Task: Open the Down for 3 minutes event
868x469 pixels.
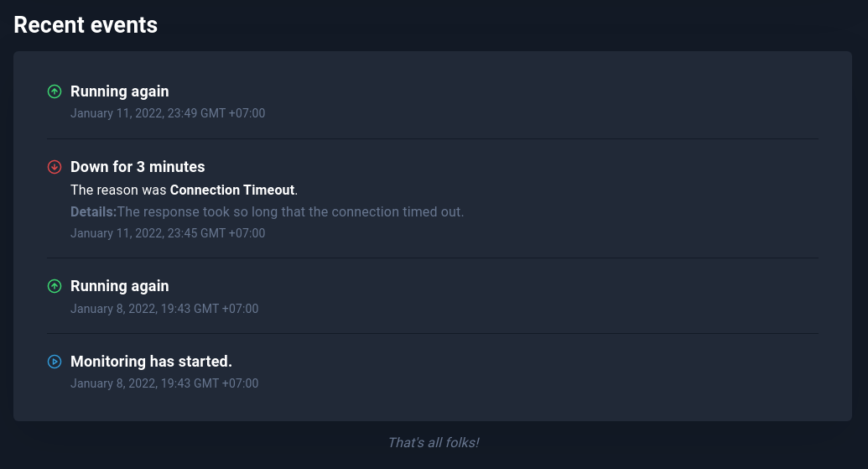Action: 138,167
